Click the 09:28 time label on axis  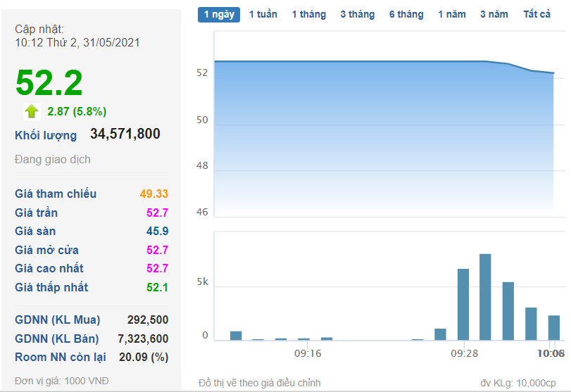click(465, 353)
